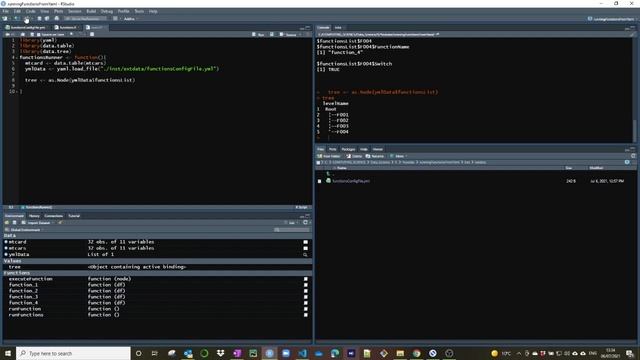Click the environment search field
The height and width of the screenshot is (360, 640).
pos(292,230)
